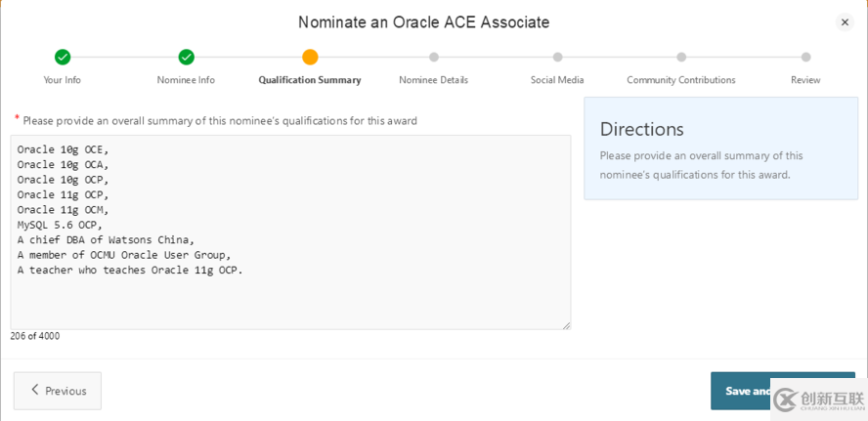Jump to the Review step label

coord(805,80)
